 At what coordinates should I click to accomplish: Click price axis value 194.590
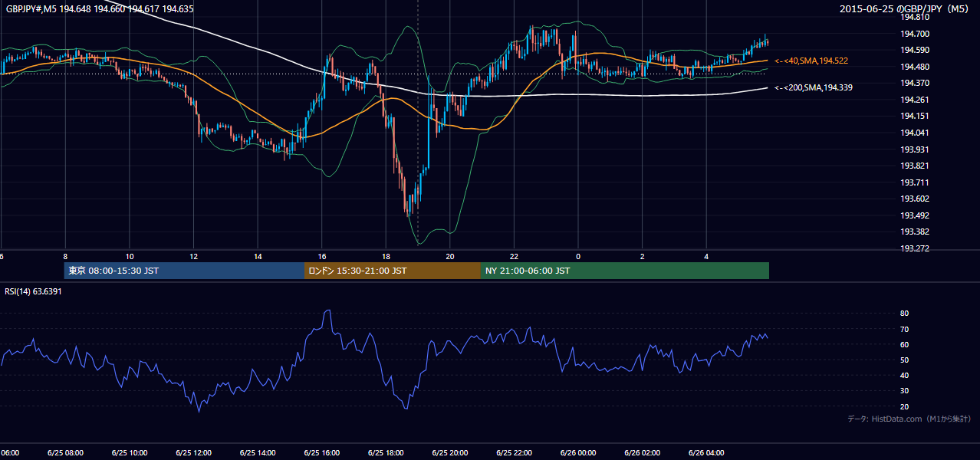click(x=915, y=50)
